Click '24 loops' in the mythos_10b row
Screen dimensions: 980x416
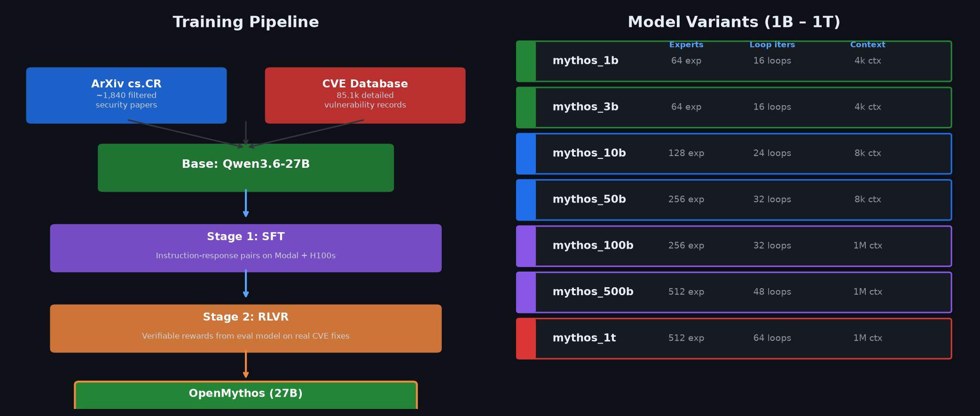772,153
